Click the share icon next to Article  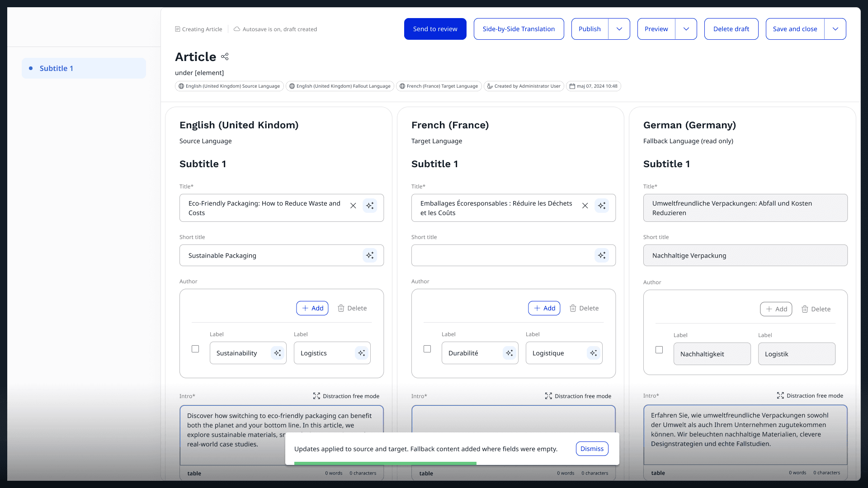click(225, 56)
